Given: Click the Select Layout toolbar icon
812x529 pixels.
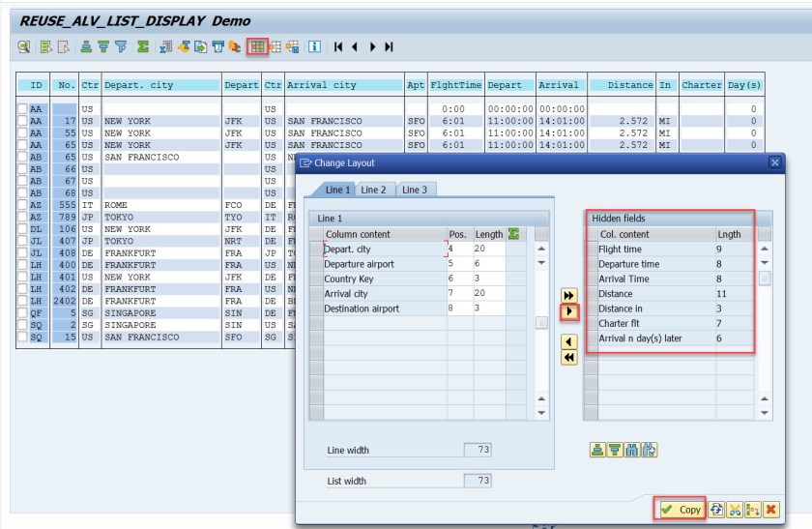Looking at the screenshot, I should coord(275,47).
